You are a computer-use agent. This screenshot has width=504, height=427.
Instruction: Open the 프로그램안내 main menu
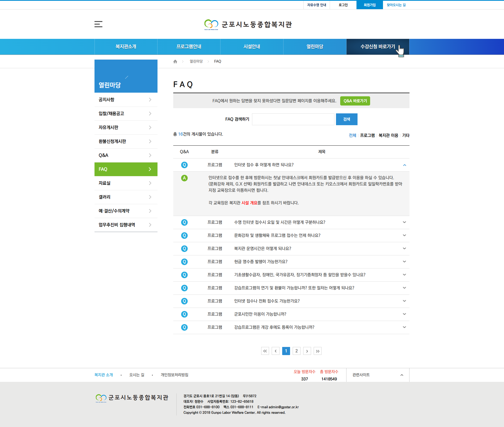(189, 47)
